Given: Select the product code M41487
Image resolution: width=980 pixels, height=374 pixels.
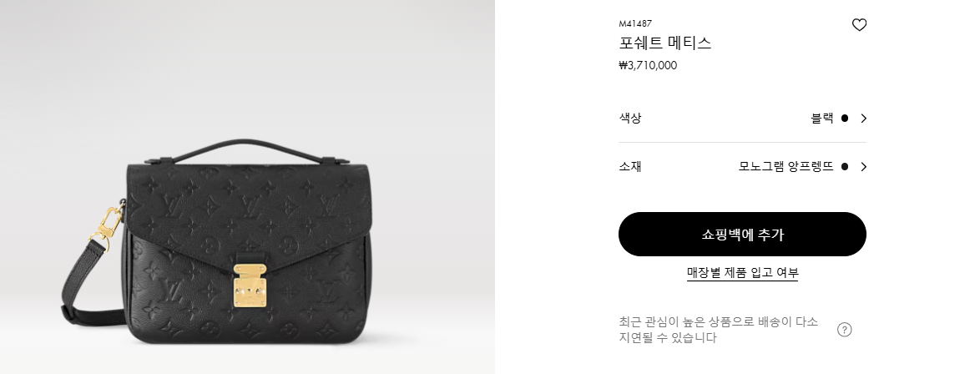Looking at the screenshot, I should (x=635, y=23).
